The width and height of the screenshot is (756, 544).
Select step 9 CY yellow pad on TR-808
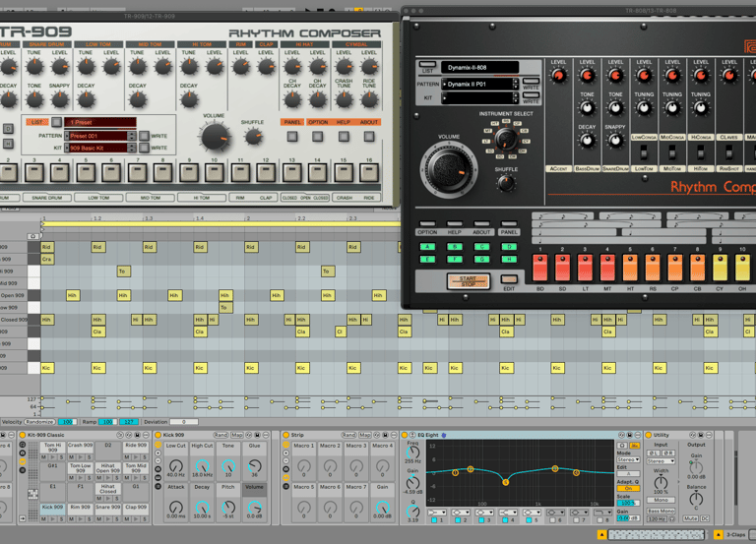click(720, 268)
